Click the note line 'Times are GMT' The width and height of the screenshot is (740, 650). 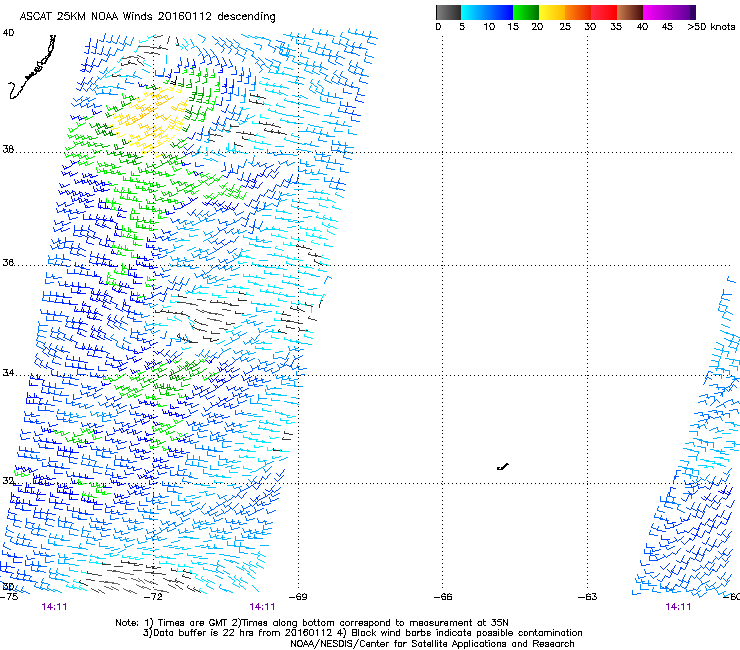click(x=312, y=623)
